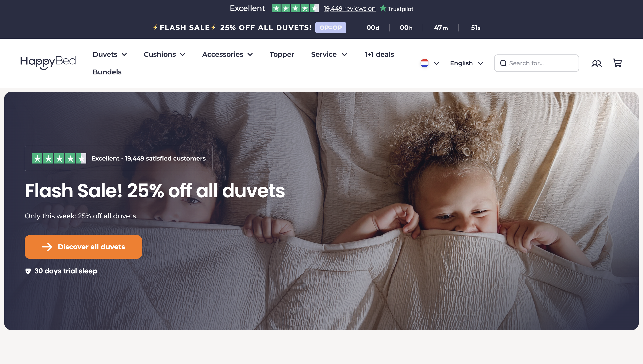Open the 19,449 reviews on Trustpilot link

tap(350, 9)
